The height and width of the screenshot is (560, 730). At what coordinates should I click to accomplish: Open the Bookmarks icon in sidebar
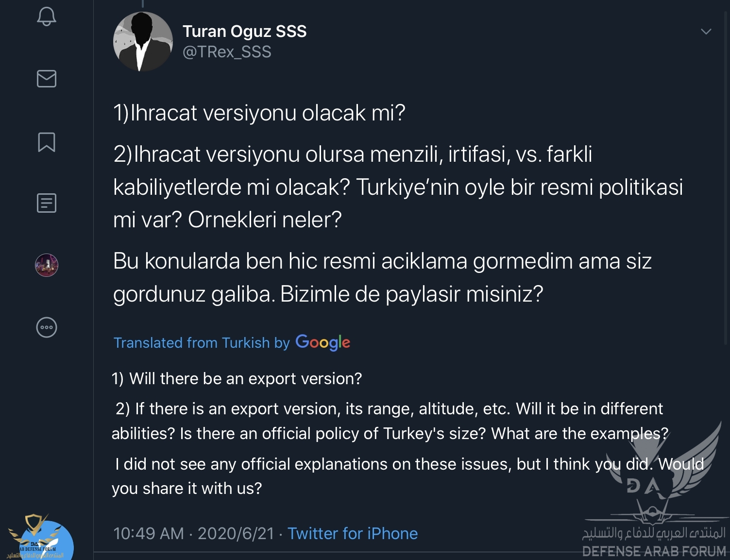click(47, 142)
